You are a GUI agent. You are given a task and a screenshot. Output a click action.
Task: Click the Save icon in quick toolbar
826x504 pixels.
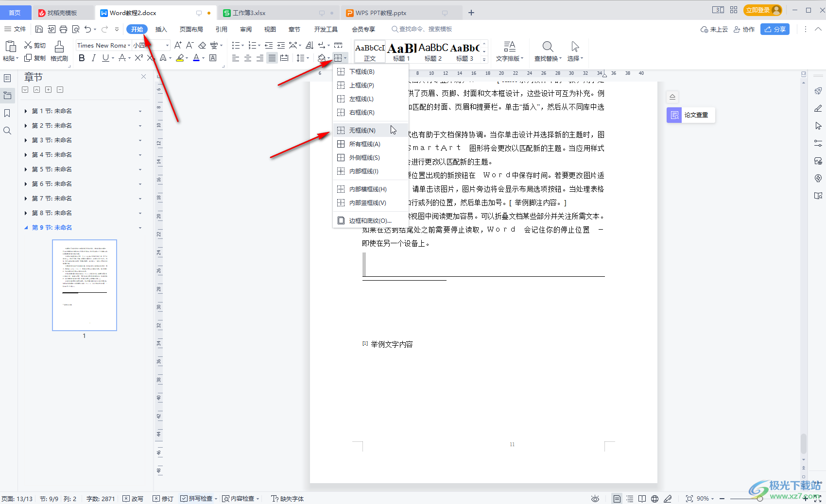coord(39,29)
